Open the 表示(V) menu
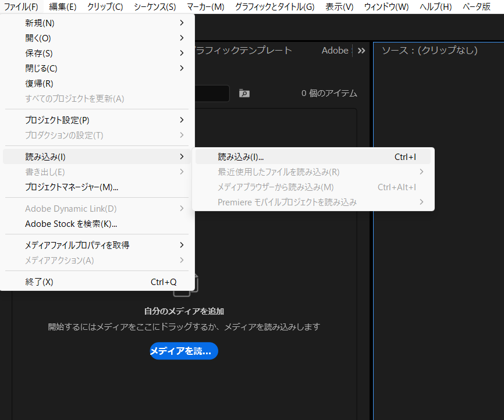The height and width of the screenshot is (420, 504). click(x=339, y=7)
